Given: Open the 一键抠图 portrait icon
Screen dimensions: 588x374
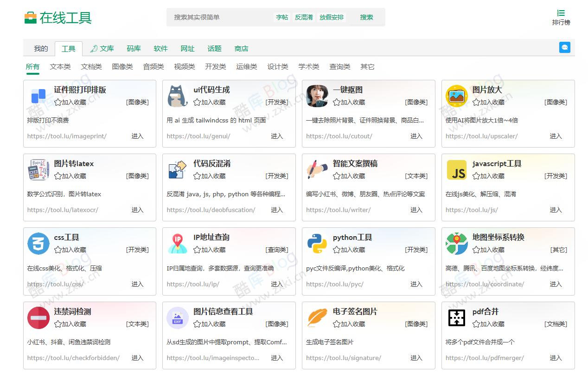Looking at the screenshot, I should [317, 96].
